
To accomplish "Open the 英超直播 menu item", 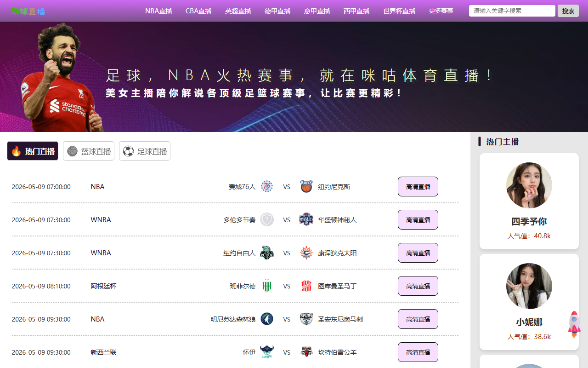I will tap(238, 11).
